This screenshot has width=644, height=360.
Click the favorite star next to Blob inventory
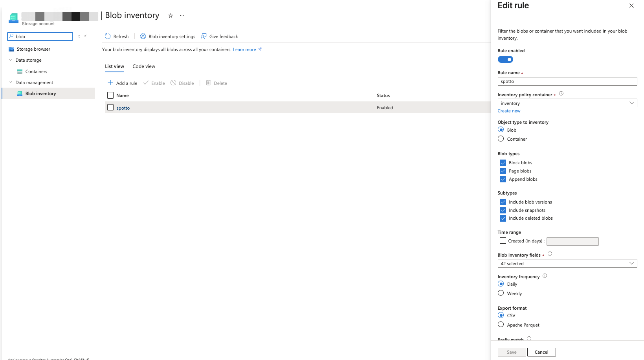(170, 15)
